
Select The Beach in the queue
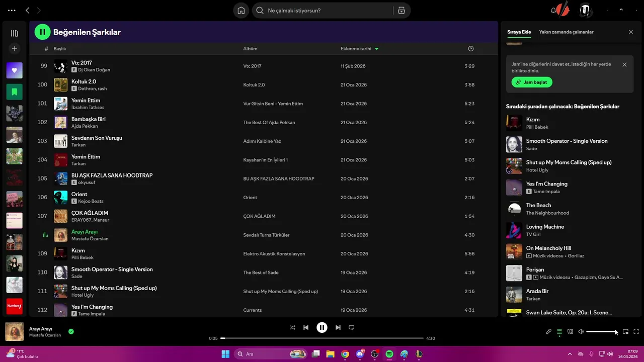tap(570, 209)
